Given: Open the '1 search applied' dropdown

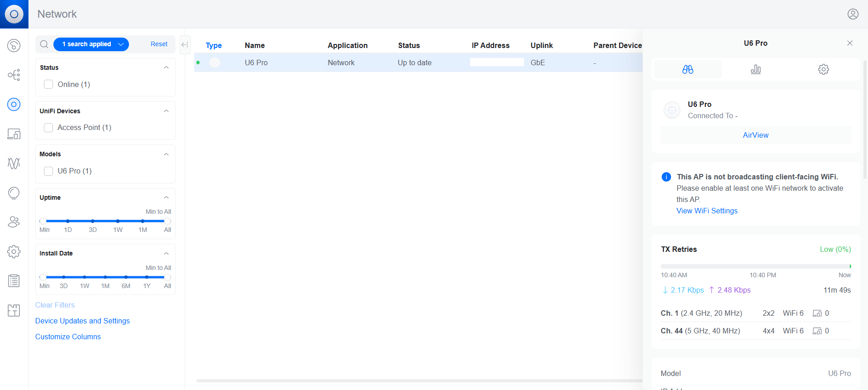Looking at the screenshot, I should pos(91,44).
